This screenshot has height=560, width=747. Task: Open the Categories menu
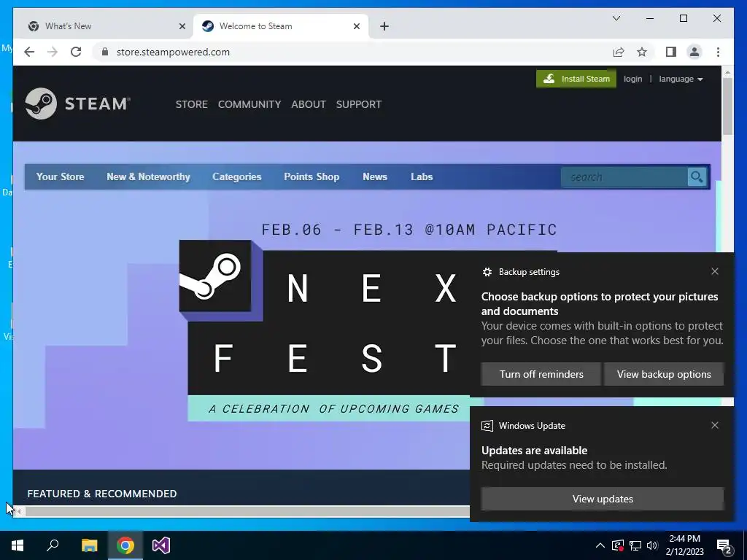tap(237, 176)
